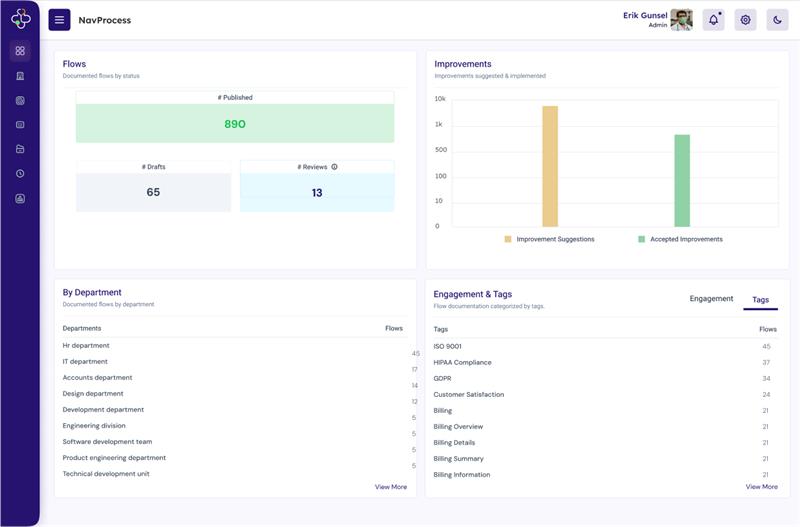Toggle Accepted Improvements legend item
Viewport: 800px width, 527px height.
click(x=680, y=240)
